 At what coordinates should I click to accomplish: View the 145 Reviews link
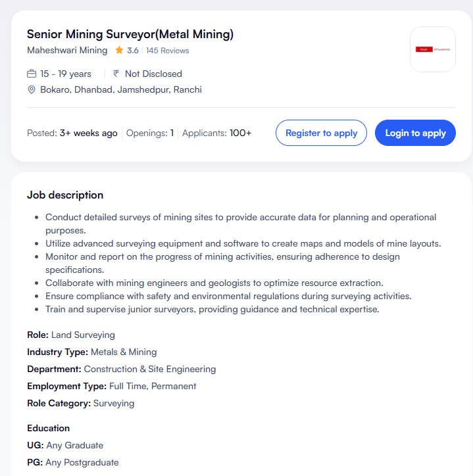click(x=167, y=51)
